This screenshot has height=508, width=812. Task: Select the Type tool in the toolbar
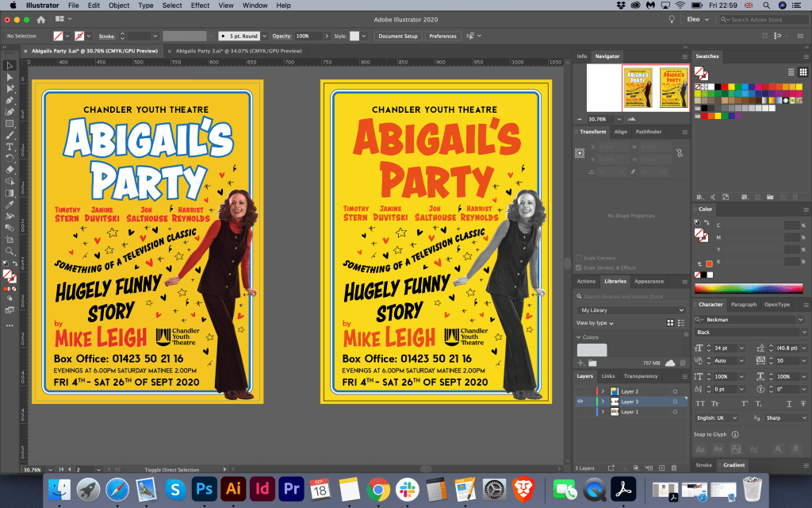(10, 147)
